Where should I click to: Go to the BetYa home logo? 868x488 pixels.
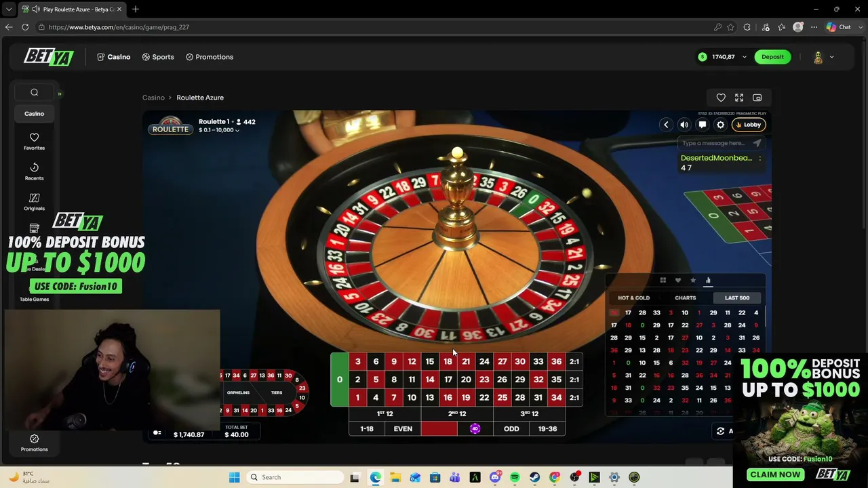pos(49,57)
